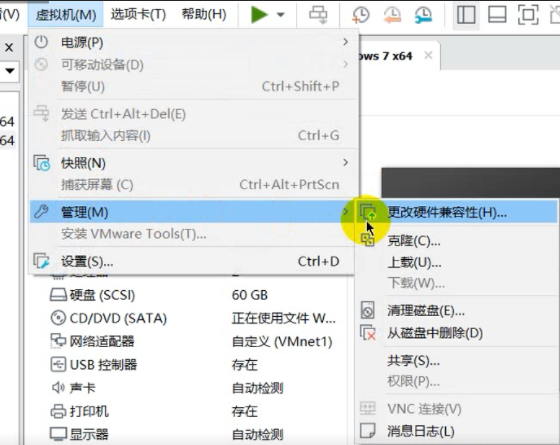Click the send Ctrl+Alt+Del toolbar icon
This screenshot has height=445, width=560.
coord(318,15)
